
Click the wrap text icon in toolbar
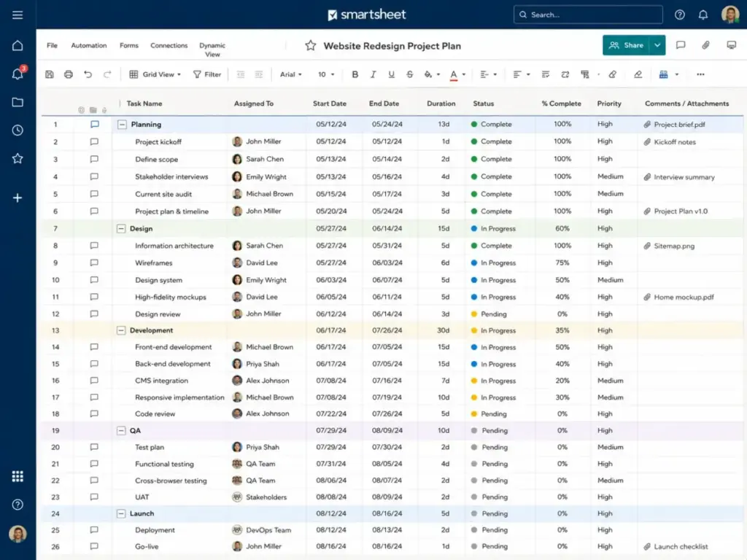click(546, 74)
